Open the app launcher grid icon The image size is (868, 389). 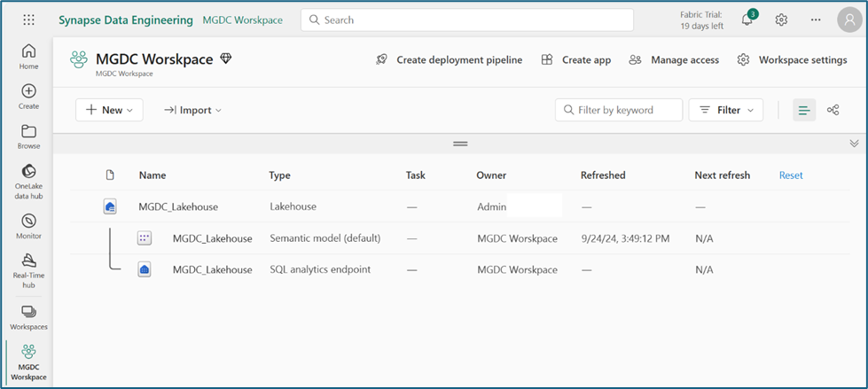click(x=28, y=19)
